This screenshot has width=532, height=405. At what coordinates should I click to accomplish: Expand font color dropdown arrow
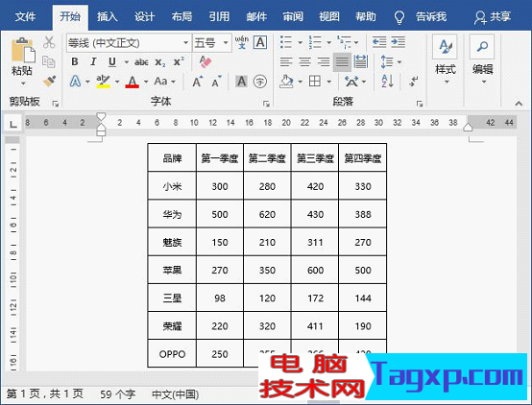[146, 82]
